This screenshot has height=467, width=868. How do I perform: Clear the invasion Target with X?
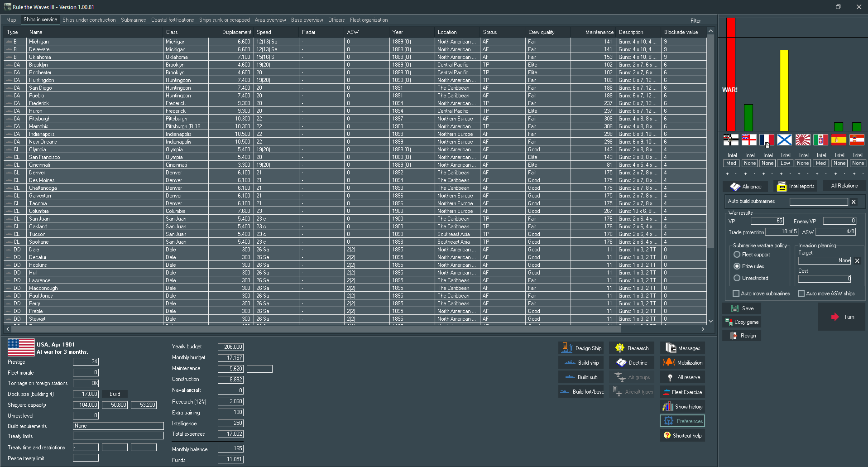click(857, 260)
